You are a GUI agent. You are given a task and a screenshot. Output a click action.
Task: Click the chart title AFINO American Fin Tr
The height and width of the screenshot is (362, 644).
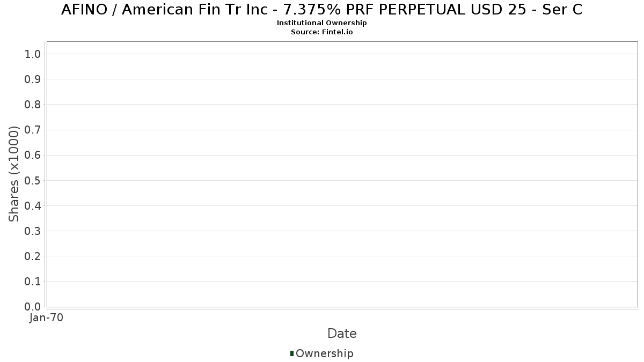click(321, 10)
